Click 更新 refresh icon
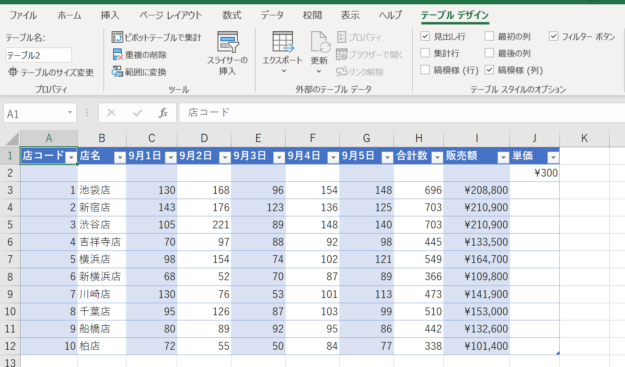 tap(320, 42)
